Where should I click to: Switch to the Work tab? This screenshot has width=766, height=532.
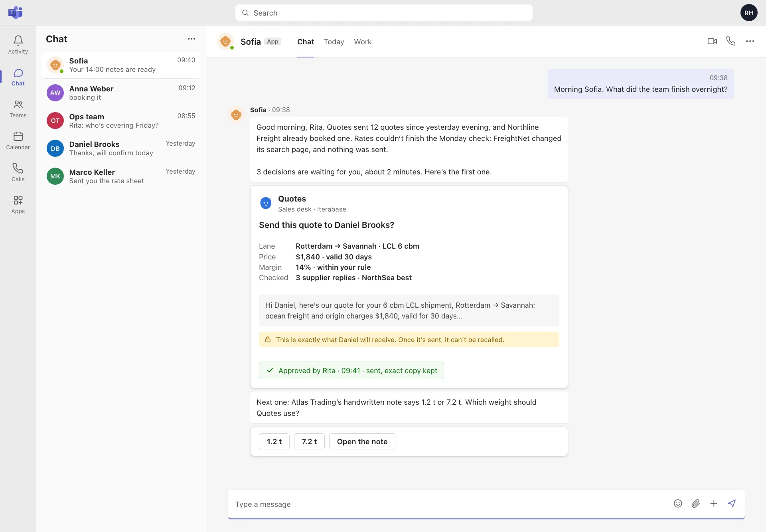click(363, 42)
